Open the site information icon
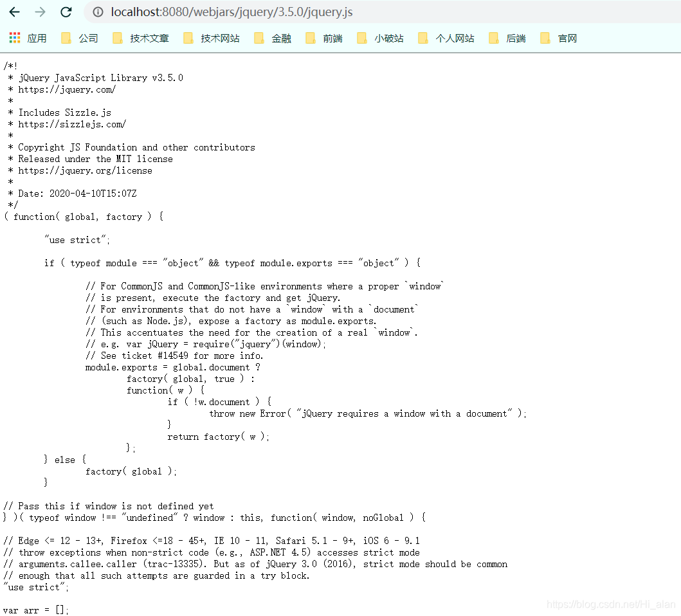Image resolution: width=681 pixels, height=616 pixels. click(98, 12)
